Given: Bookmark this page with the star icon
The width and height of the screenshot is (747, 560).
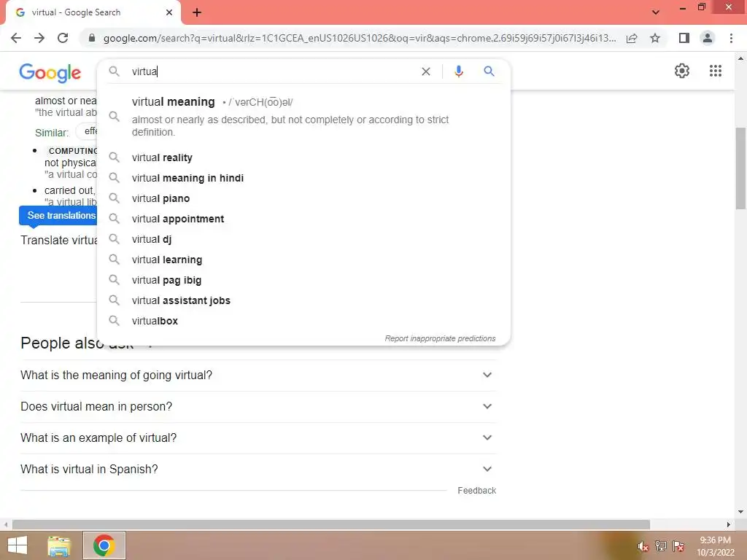Looking at the screenshot, I should [655, 38].
